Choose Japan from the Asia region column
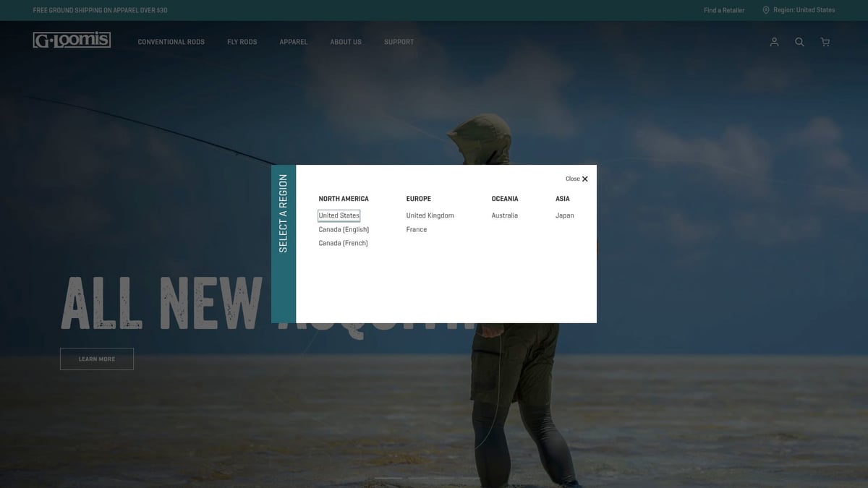The height and width of the screenshot is (488, 868). pyautogui.click(x=564, y=215)
